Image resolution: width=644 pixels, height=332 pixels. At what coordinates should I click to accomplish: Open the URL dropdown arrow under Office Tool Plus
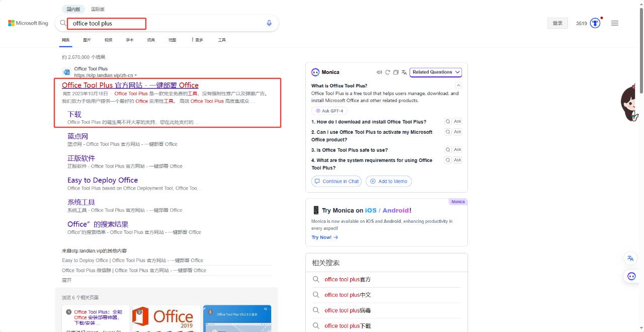tap(136, 75)
